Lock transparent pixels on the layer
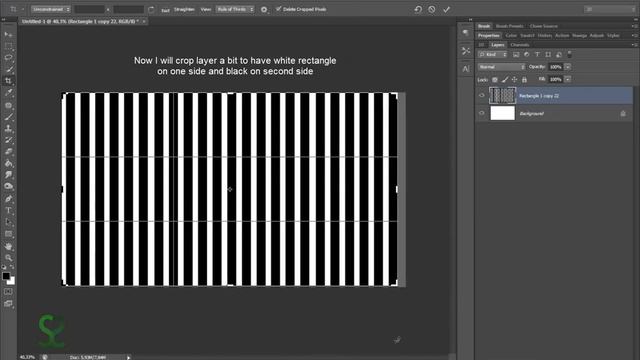640x360 pixels. (x=495, y=80)
